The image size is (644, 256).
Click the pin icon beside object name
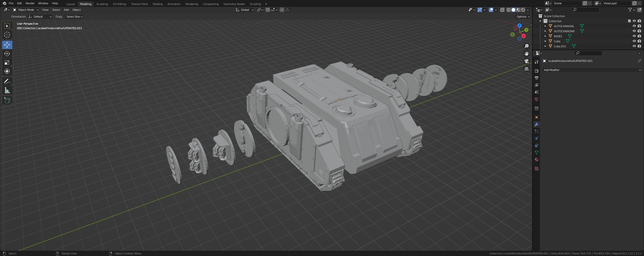coord(639,61)
